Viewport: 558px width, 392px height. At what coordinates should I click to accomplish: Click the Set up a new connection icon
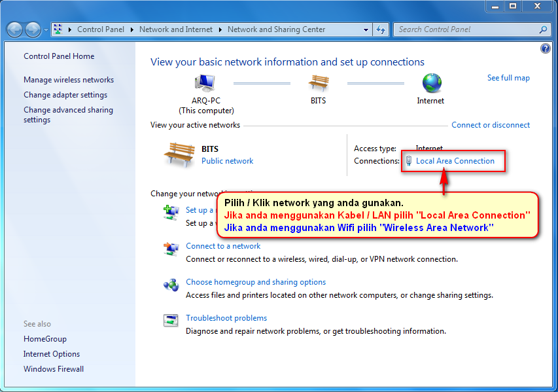click(171, 213)
